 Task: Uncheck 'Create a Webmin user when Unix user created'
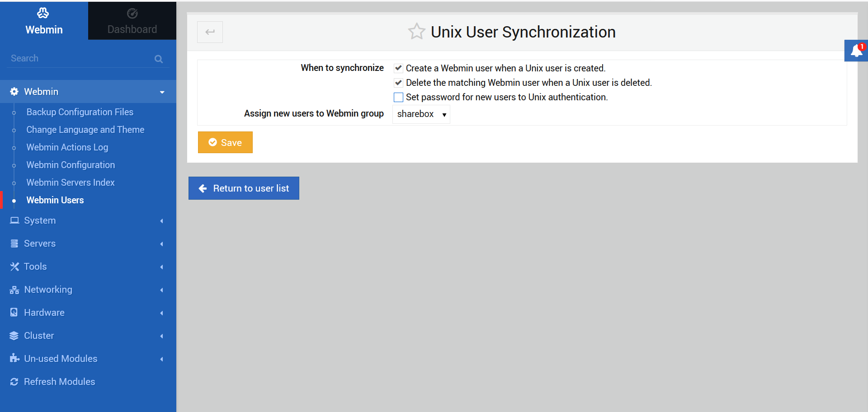398,68
